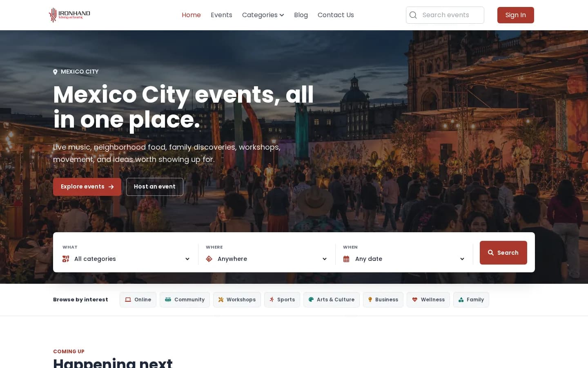Expand the Categories menu in the navbar

click(x=263, y=15)
